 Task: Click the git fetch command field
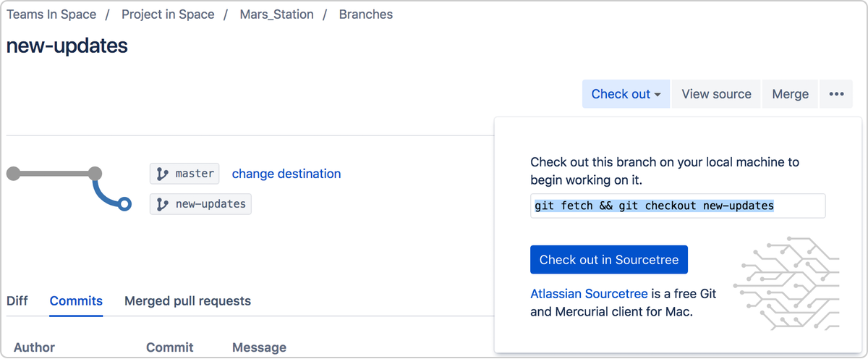678,206
